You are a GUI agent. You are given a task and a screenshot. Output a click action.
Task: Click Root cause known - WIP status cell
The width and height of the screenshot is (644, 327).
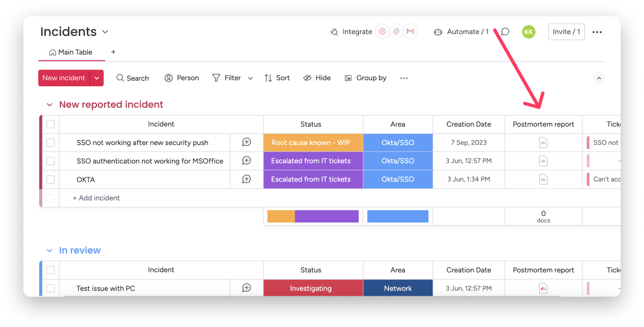pos(313,142)
